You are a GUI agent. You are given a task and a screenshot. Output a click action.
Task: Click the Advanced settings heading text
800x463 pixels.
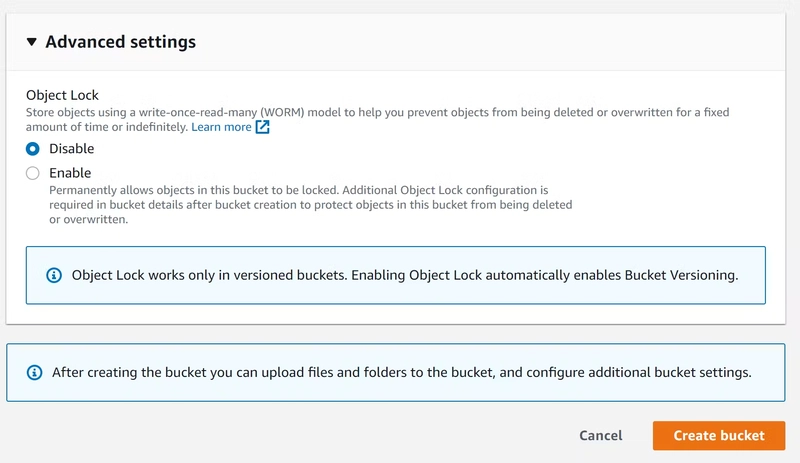pyautogui.click(x=120, y=42)
